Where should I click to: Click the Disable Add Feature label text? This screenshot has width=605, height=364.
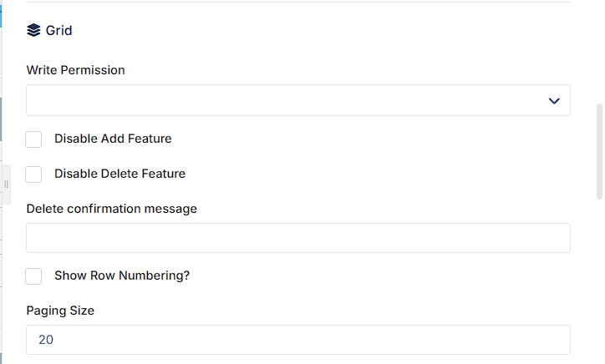click(113, 139)
